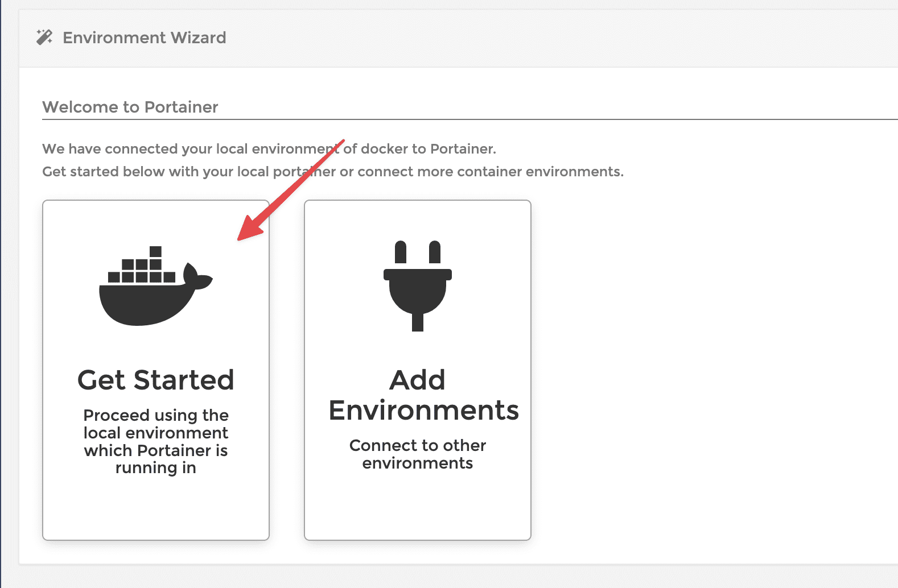Click the plug icon for environments

[x=418, y=286]
